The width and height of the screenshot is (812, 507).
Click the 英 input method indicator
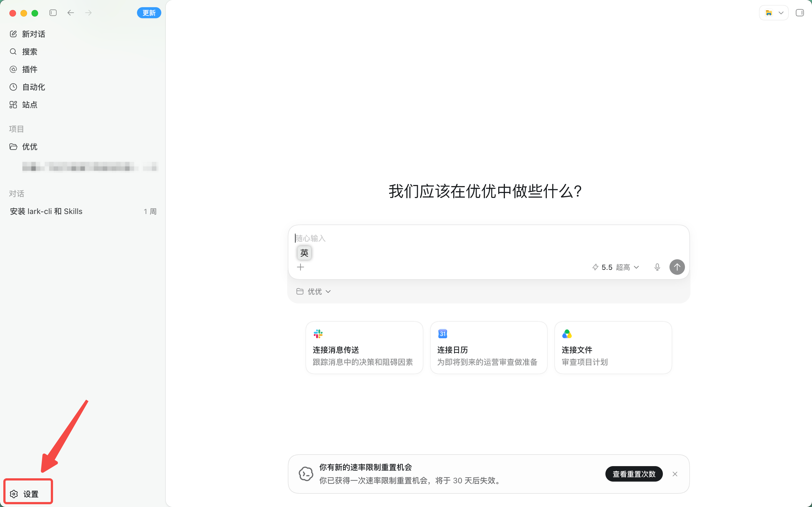[304, 253]
